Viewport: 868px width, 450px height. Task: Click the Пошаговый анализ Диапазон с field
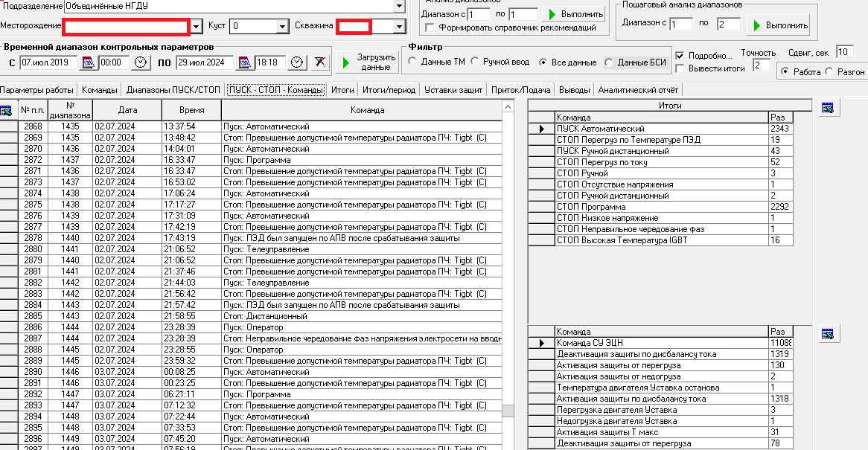pyautogui.click(x=681, y=24)
